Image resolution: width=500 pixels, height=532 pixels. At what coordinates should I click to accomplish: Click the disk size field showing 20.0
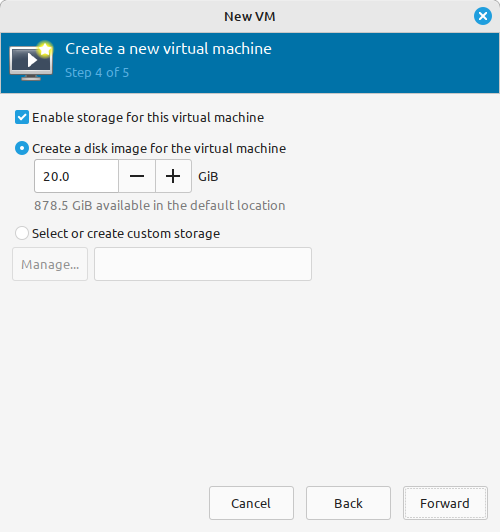(76, 176)
